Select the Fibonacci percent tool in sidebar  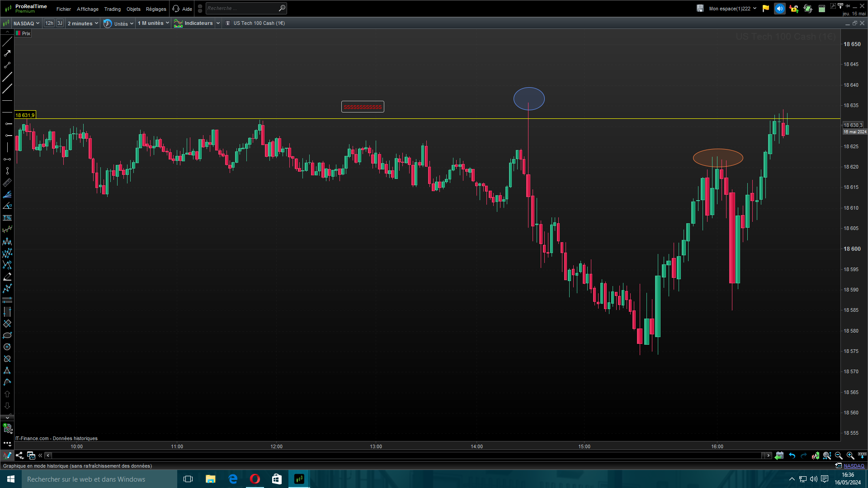coord(7,218)
